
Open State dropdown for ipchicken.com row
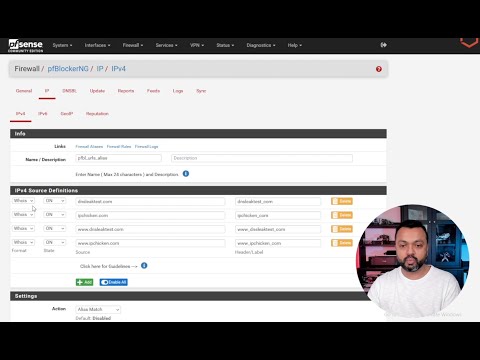pyautogui.click(x=55, y=215)
